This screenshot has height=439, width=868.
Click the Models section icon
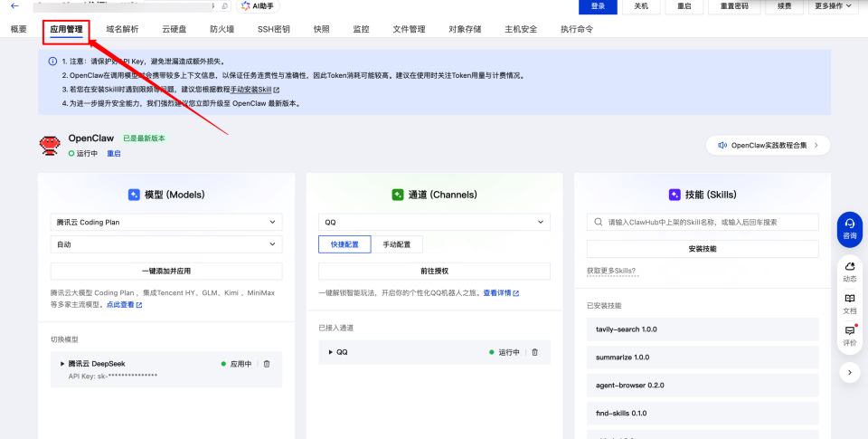(134, 195)
